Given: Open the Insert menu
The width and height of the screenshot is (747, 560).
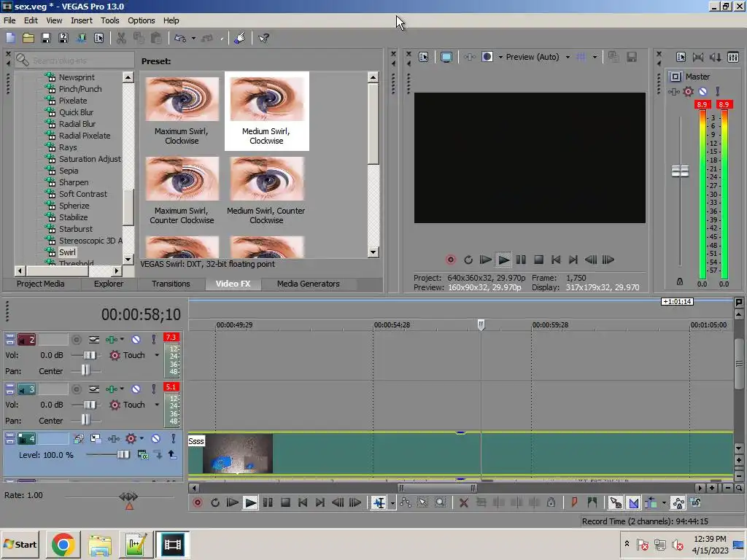Looking at the screenshot, I should click(82, 20).
